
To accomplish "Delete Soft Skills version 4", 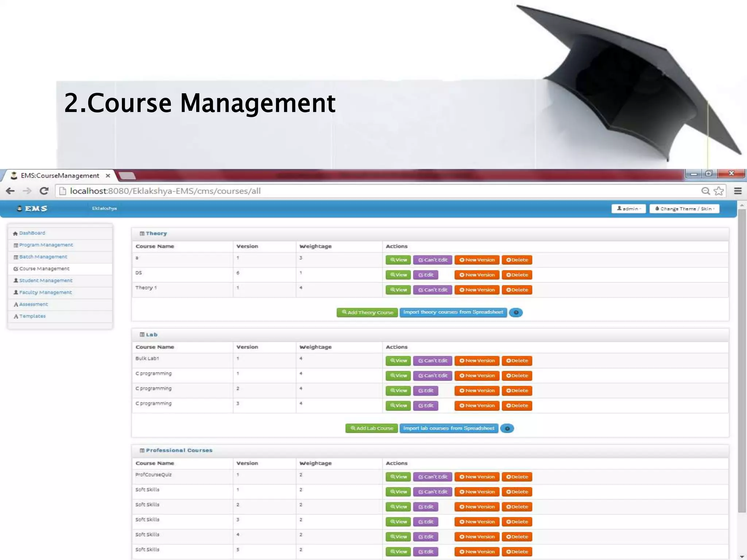I will coord(517,537).
